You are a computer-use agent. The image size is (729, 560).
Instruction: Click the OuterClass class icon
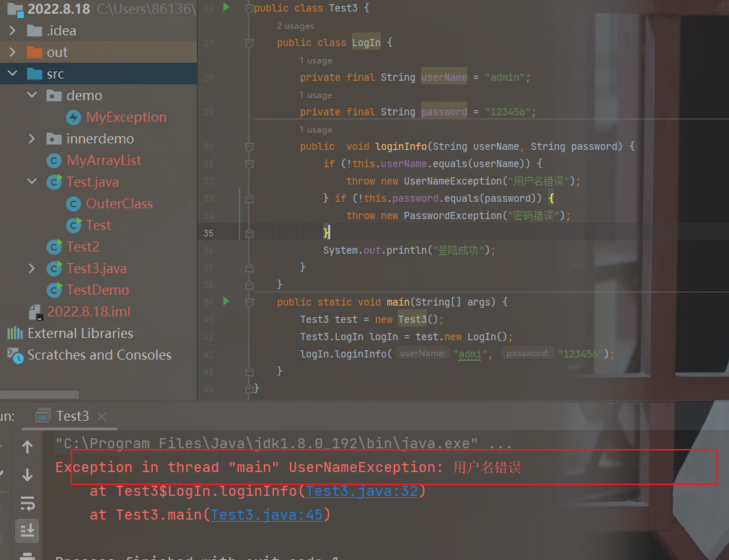click(74, 203)
